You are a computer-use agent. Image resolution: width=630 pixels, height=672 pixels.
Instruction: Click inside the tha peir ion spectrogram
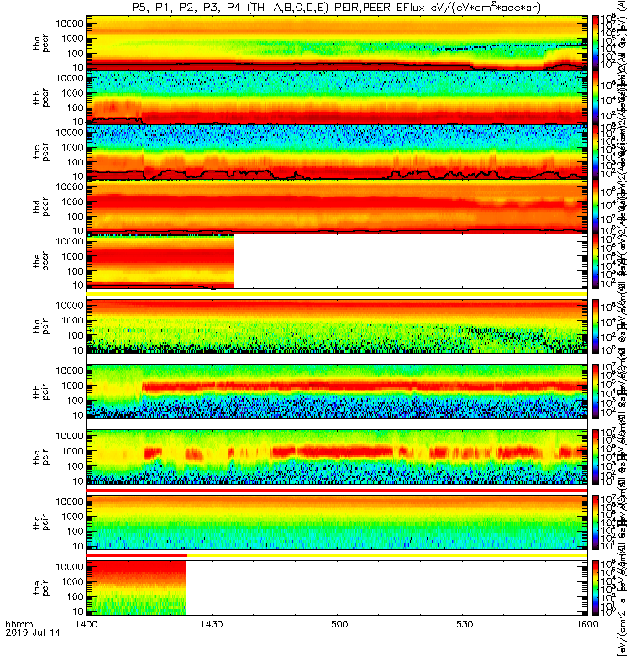click(337, 326)
